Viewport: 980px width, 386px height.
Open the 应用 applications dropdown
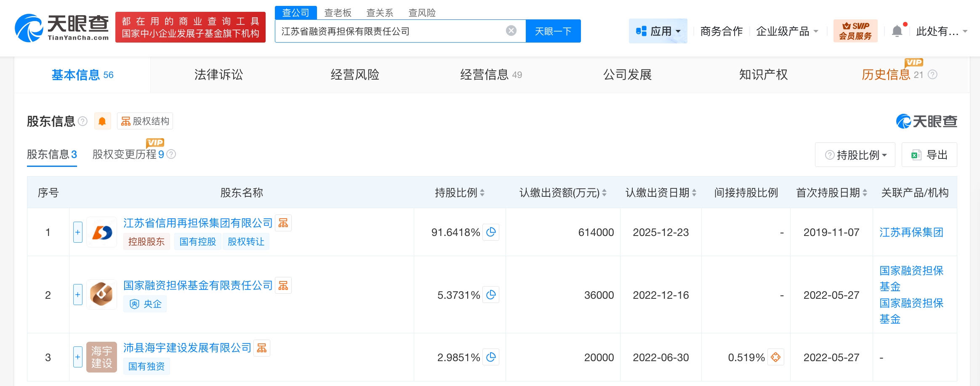[658, 31]
